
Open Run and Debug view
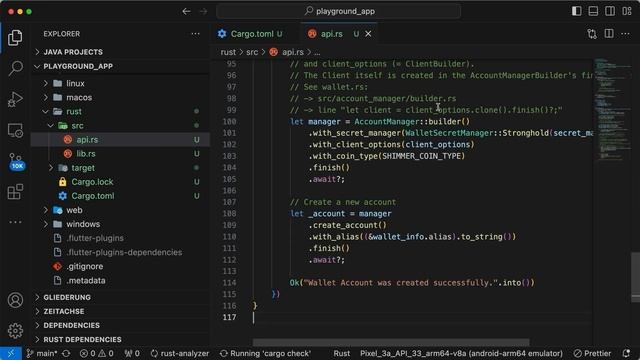tap(15, 99)
